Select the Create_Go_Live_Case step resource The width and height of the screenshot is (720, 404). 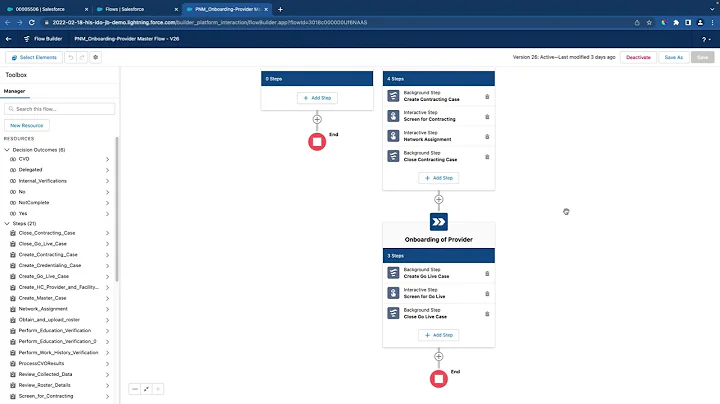tap(44, 276)
